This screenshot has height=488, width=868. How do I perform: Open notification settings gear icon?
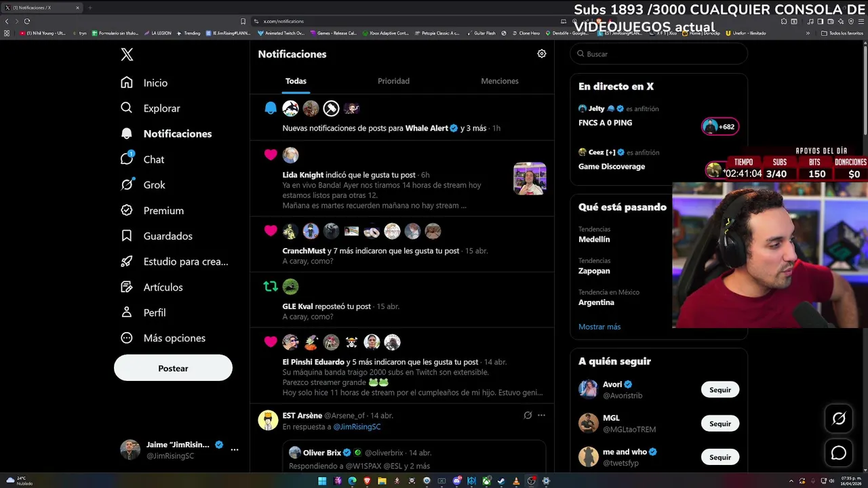542,54
